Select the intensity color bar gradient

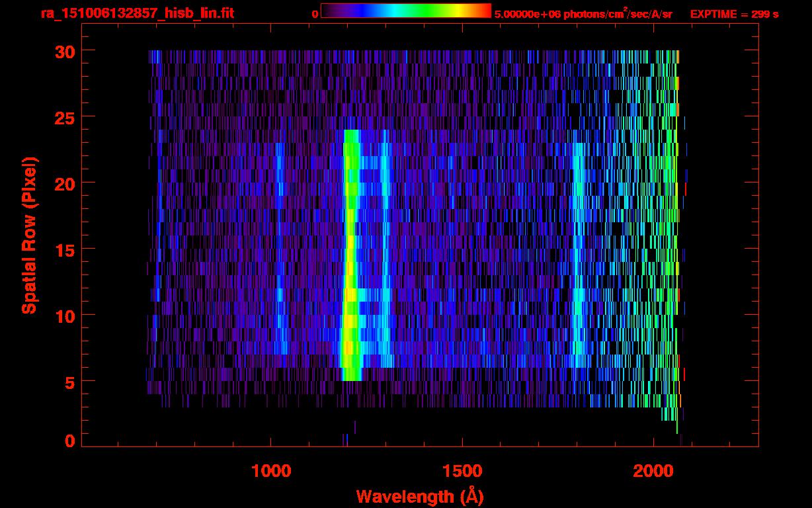405,11
